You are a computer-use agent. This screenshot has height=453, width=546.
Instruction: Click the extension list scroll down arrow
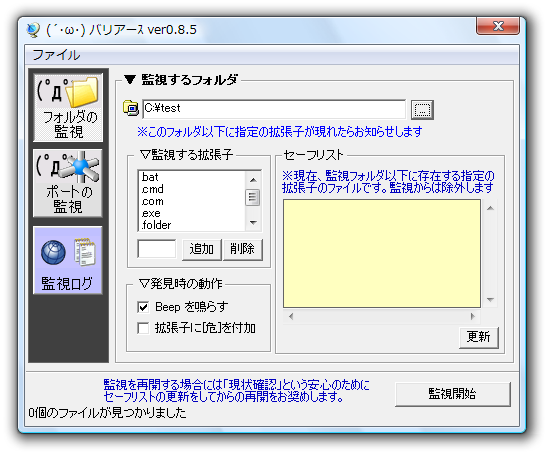[x=253, y=223]
